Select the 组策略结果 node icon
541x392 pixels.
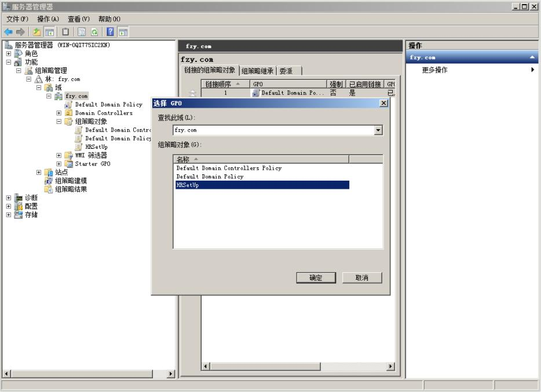pyautogui.click(x=47, y=189)
